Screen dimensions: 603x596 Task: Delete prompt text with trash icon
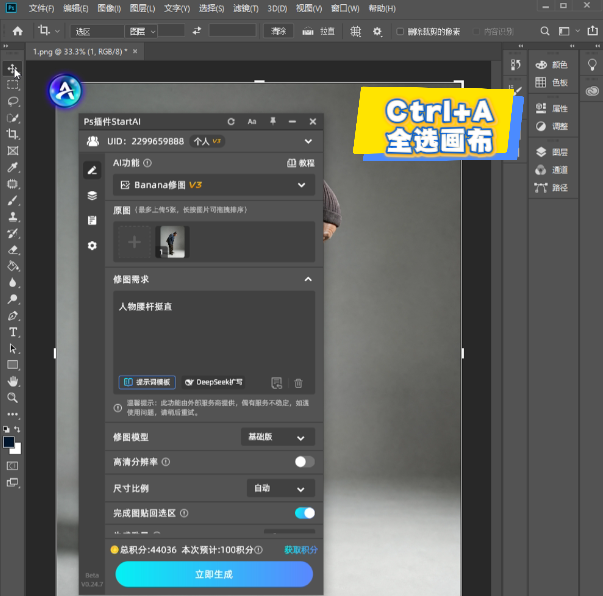[298, 383]
